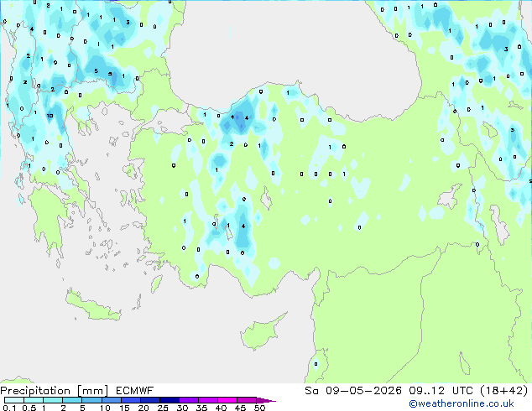The height and width of the screenshot is (411, 532).
Task: Click the legend value '0.1'
Action: point(9,408)
